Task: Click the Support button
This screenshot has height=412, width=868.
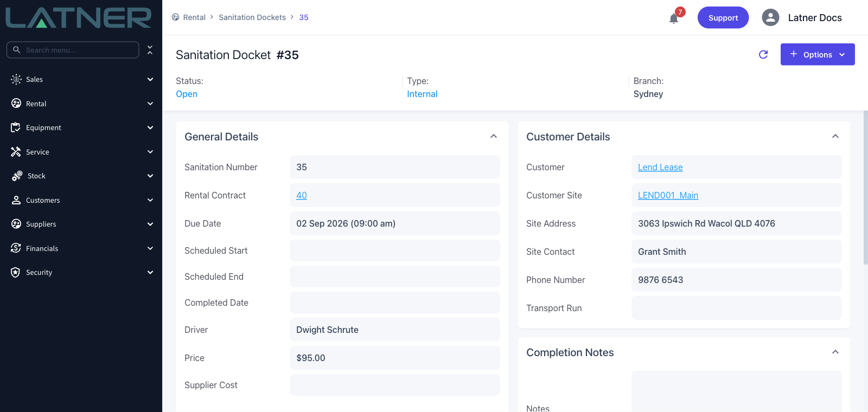Action: (723, 17)
